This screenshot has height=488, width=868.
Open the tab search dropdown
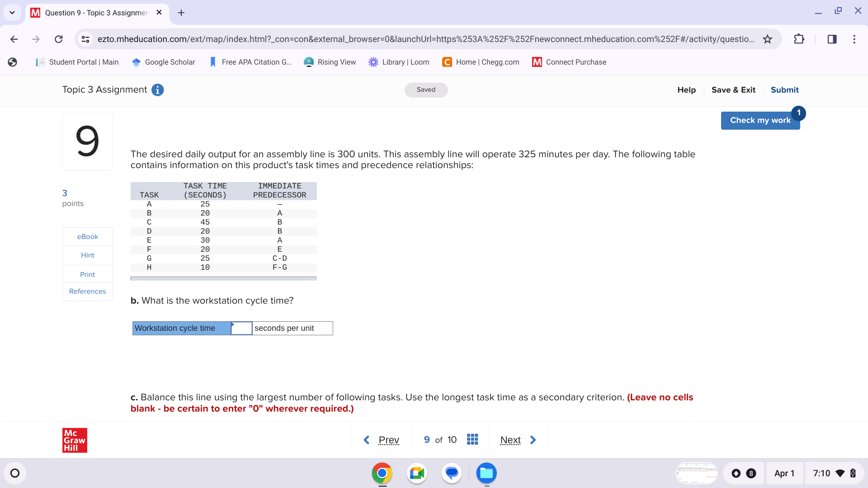pyautogui.click(x=12, y=12)
